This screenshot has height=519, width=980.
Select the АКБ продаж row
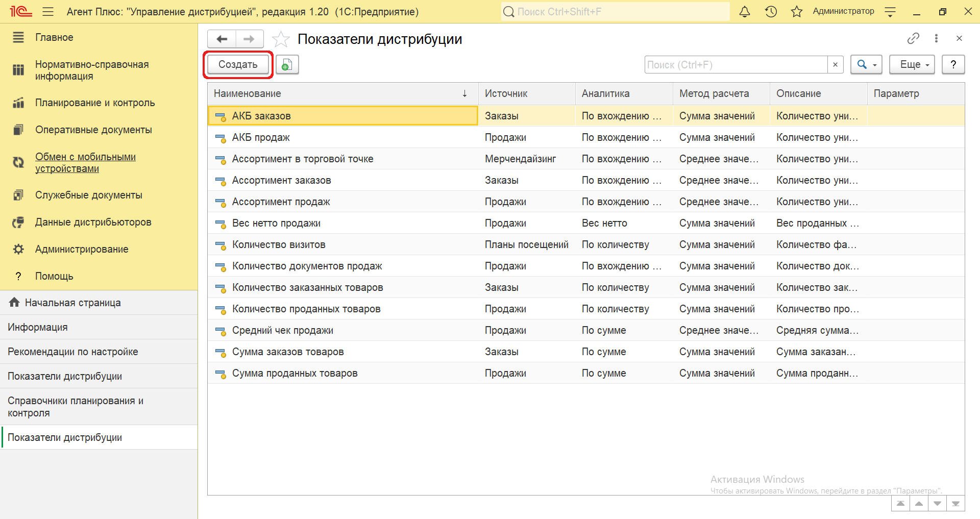(586, 137)
